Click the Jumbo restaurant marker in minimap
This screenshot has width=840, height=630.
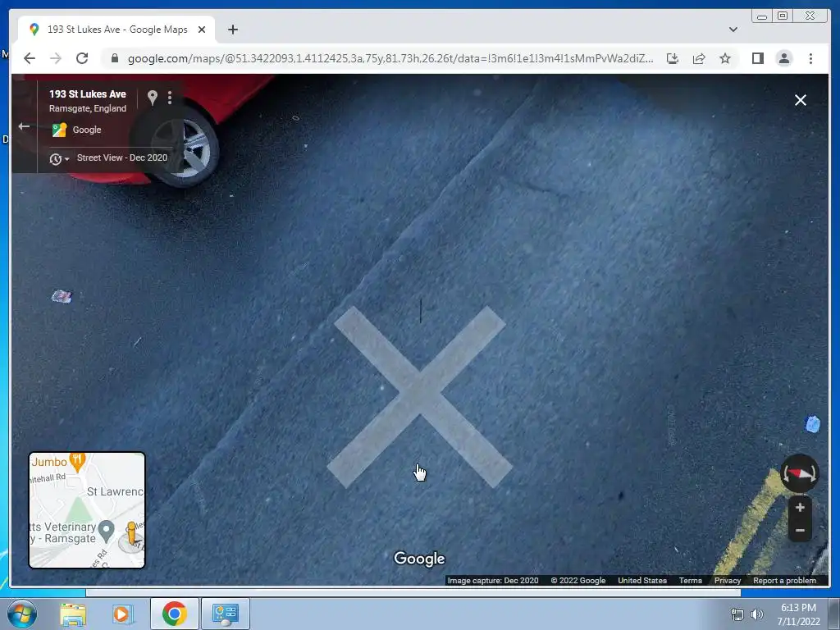(78, 462)
